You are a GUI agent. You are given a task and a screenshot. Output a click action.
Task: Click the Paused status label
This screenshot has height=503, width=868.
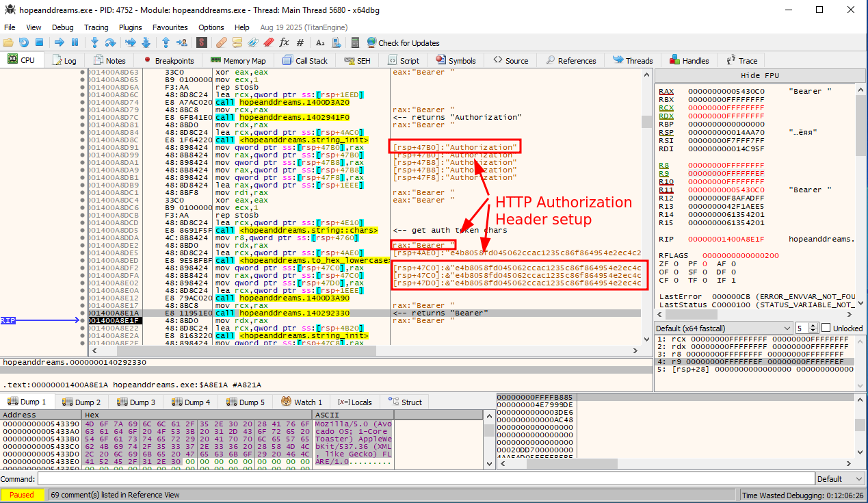23,494
